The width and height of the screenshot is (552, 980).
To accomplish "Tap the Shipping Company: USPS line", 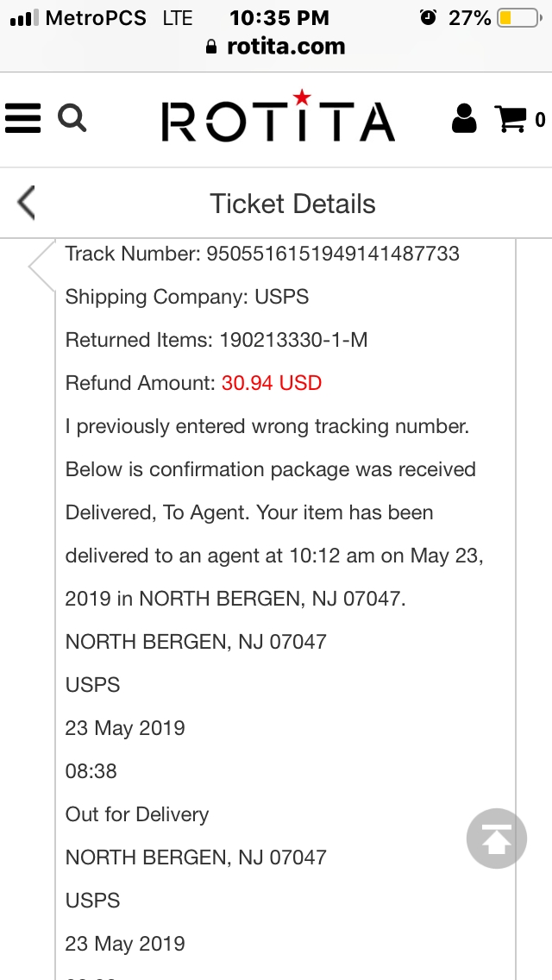I will tap(187, 297).
